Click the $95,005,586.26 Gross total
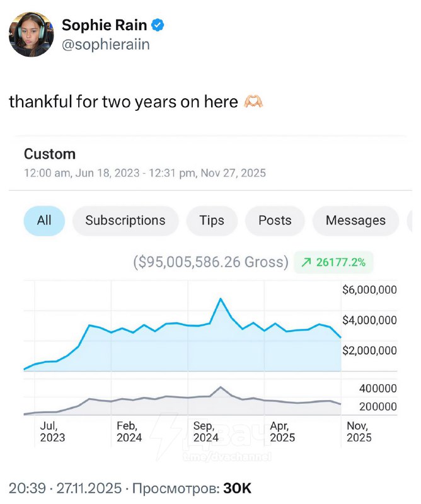This screenshot has height=504, width=421. 211,262
